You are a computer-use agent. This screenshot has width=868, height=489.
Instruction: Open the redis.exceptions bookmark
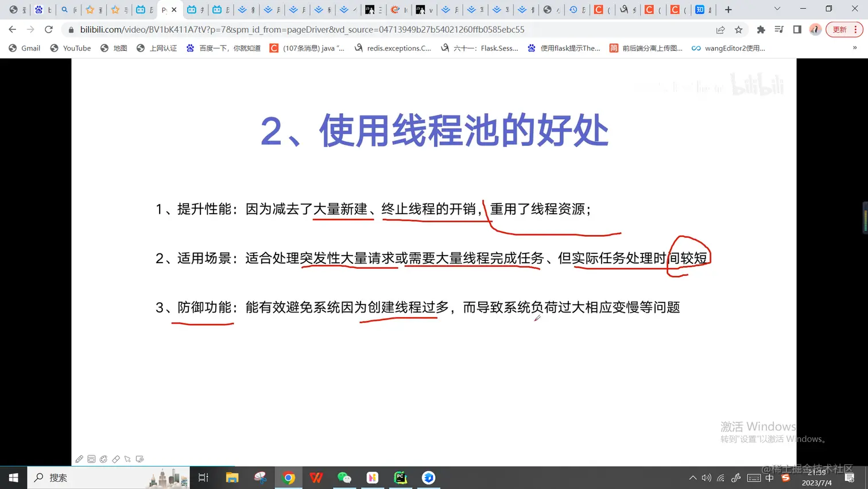point(393,48)
